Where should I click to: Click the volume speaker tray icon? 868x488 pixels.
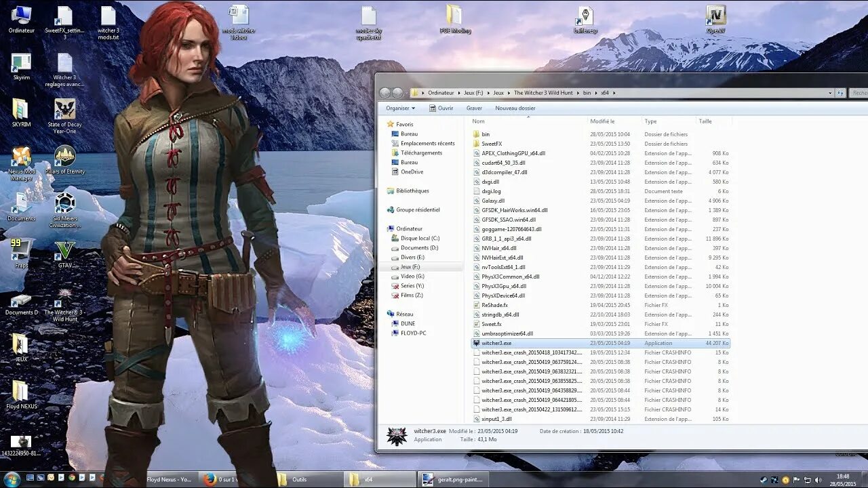[817, 479]
